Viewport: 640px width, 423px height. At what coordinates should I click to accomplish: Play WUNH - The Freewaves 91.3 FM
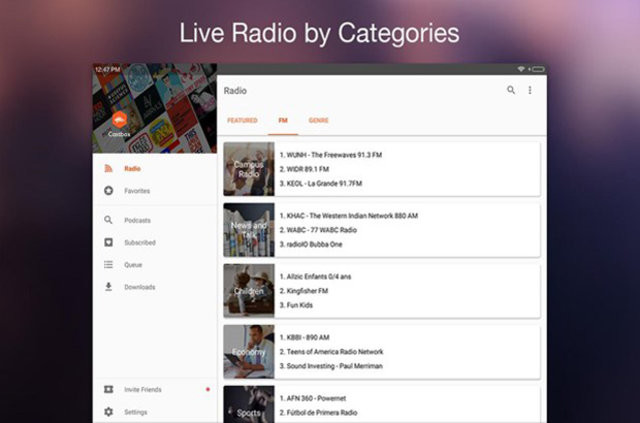point(332,155)
